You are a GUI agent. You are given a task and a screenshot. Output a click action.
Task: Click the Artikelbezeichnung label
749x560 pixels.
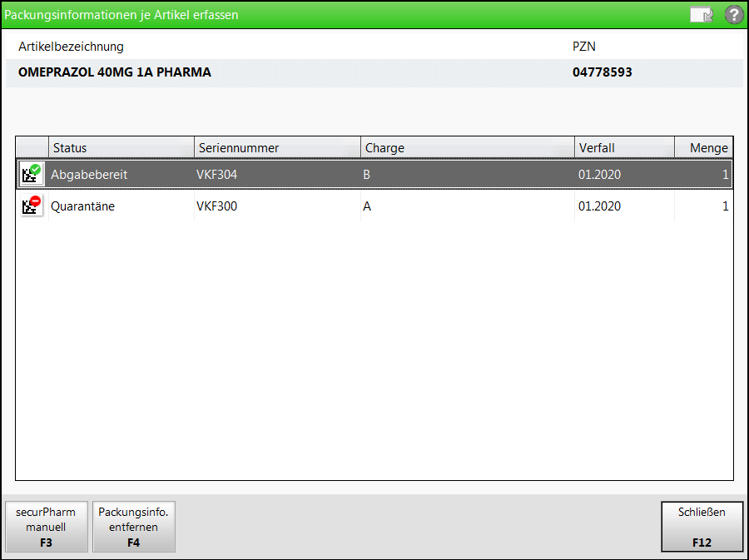pos(72,47)
